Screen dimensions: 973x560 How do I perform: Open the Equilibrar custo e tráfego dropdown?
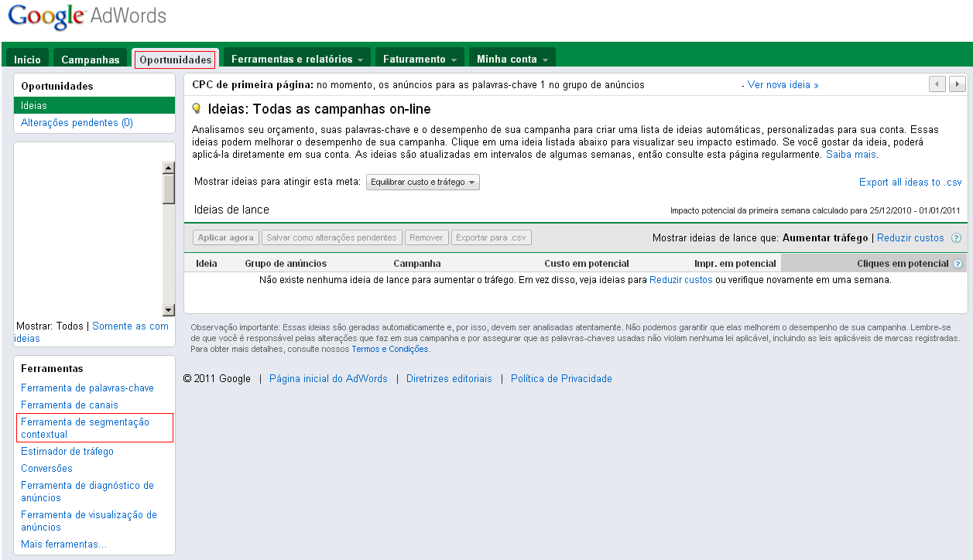point(423,182)
